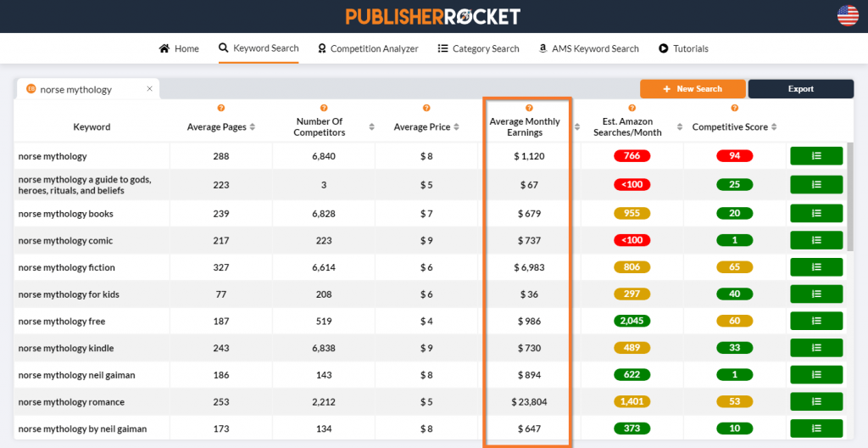Go to AMS Keyword Search
The width and height of the screenshot is (868, 448).
(x=588, y=48)
